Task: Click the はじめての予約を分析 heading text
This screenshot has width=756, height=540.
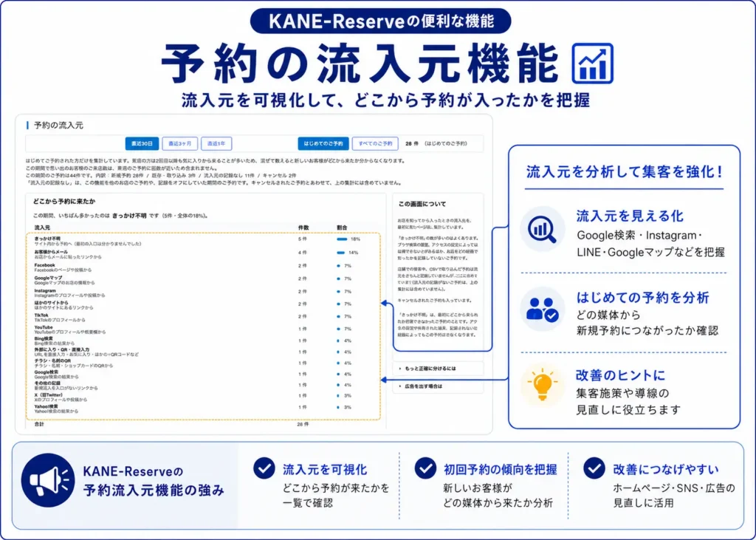Action: coord(643,297)
